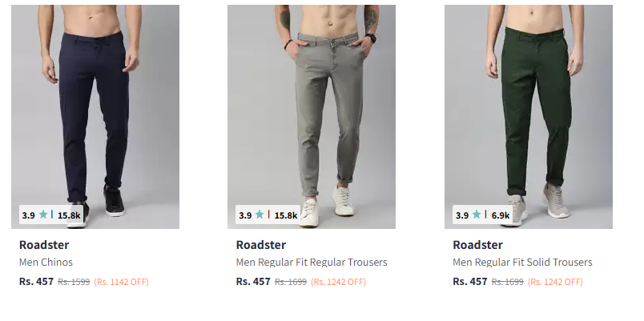Open Men Regular Fit Solid Trousers title
The image size is (644, 321).
click(522, 262)
